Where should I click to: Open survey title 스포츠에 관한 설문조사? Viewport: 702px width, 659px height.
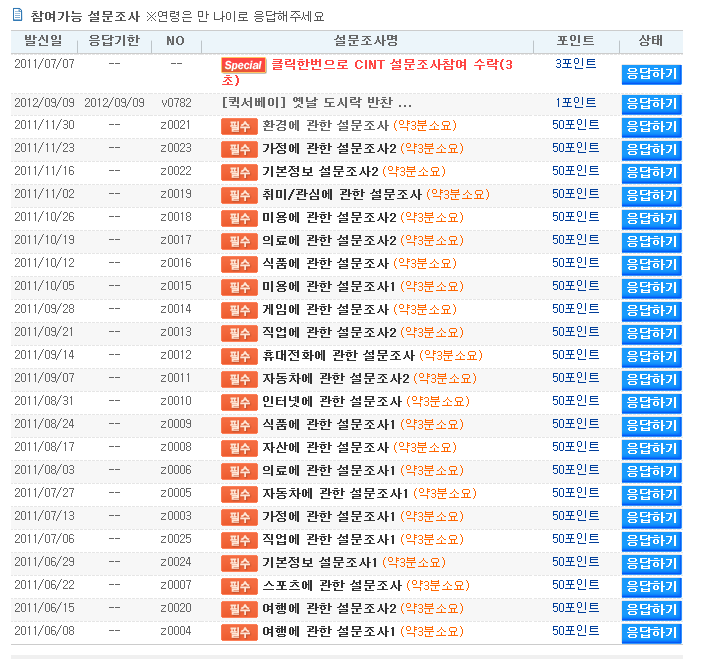[x=332, y=586]
